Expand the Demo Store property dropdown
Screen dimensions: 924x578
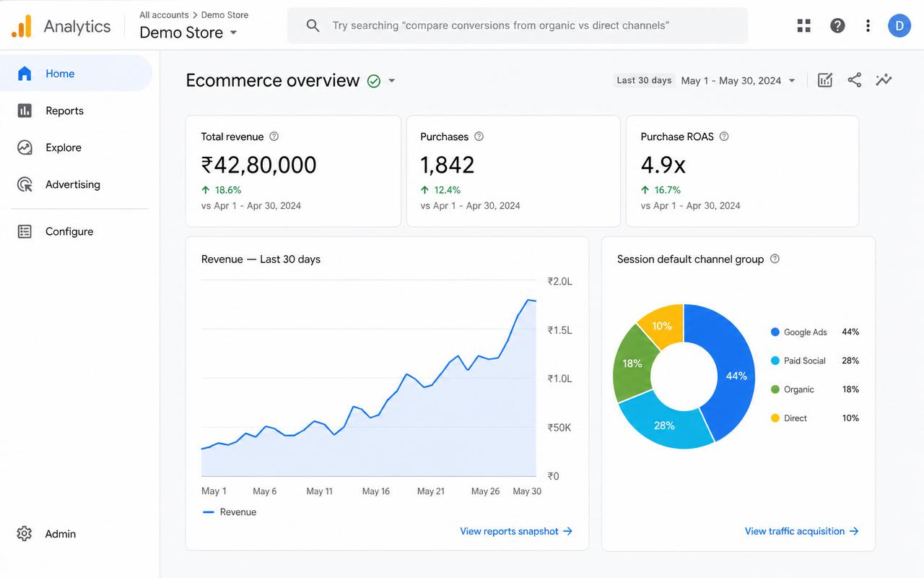[233, 33]
